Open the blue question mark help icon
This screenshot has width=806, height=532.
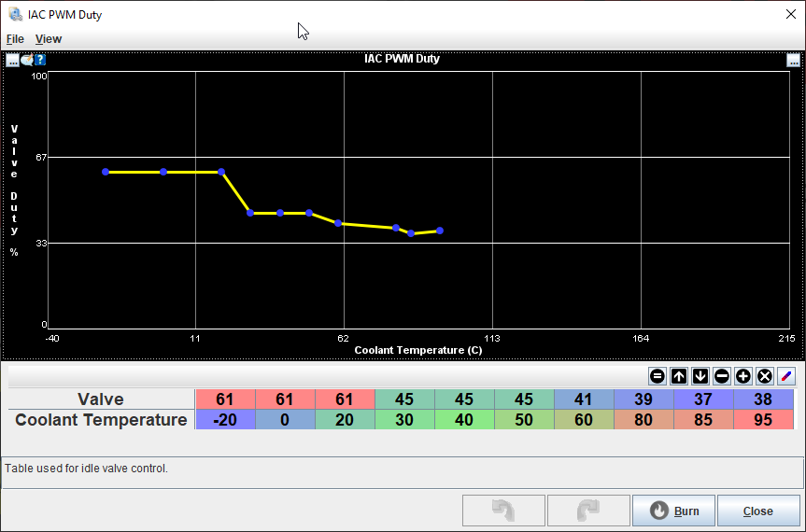click(x=40, y=60)
